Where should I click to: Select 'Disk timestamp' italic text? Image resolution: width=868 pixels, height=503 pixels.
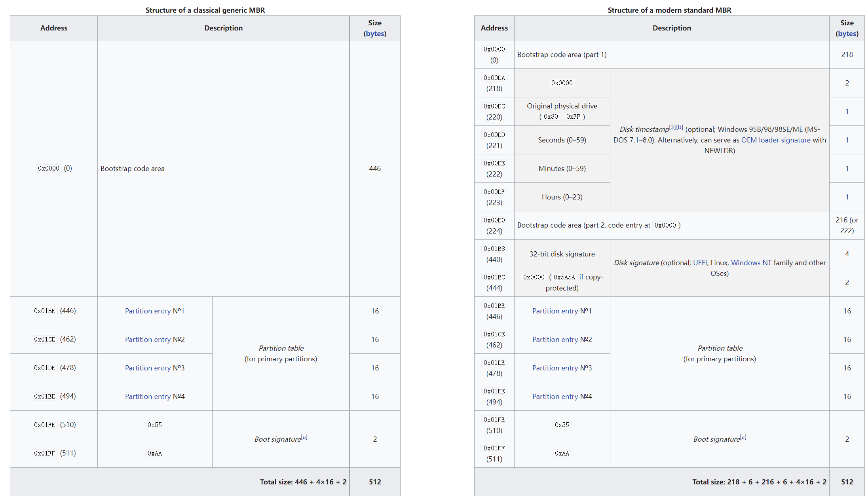(x=644, y=129)
